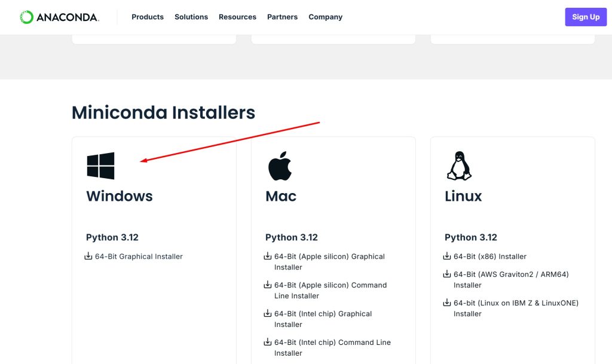Open the Company menu
Image resolution: width=612 pixels, height=364 pixels.
point(325,17)
